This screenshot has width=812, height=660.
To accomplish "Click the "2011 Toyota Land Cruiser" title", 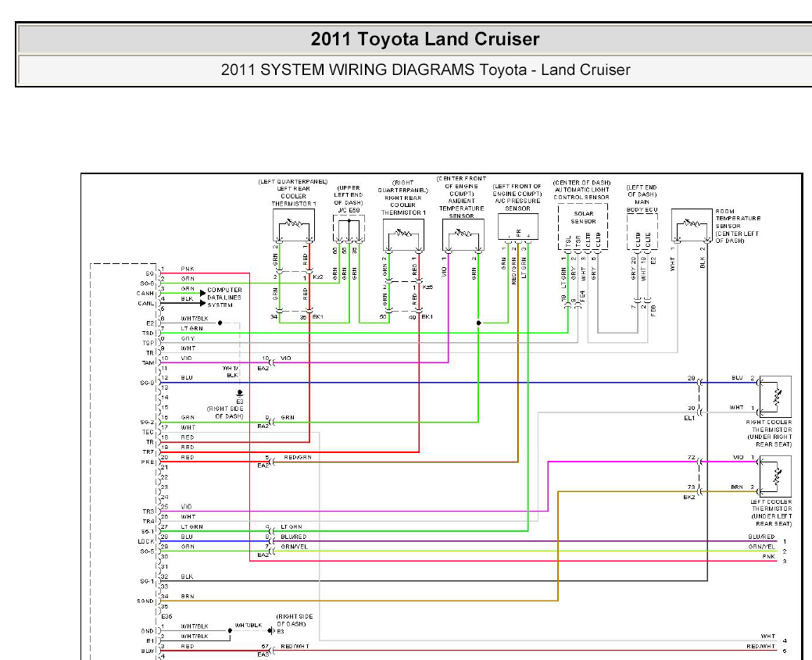I will [x=424, y=39].
